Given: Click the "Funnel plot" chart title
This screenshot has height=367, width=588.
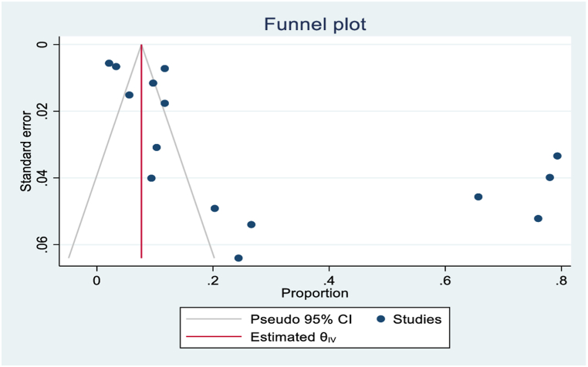Looking at the screenshot, I should [x=314, y=24].
